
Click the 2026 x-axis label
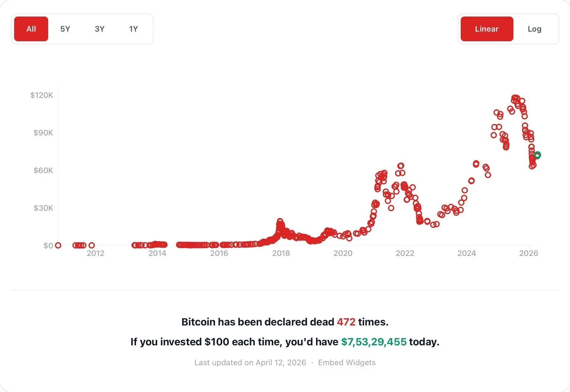coord(528,253)
